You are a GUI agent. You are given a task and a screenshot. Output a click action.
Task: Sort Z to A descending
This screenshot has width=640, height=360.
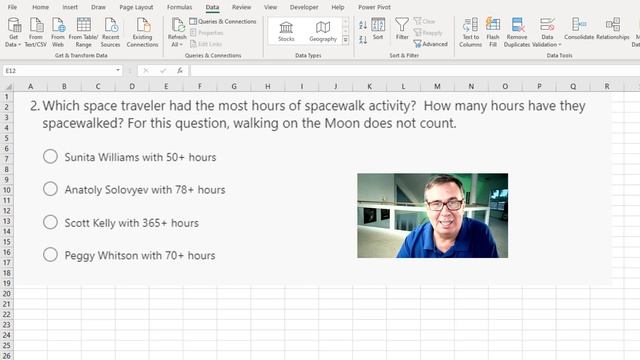(363, 40)
